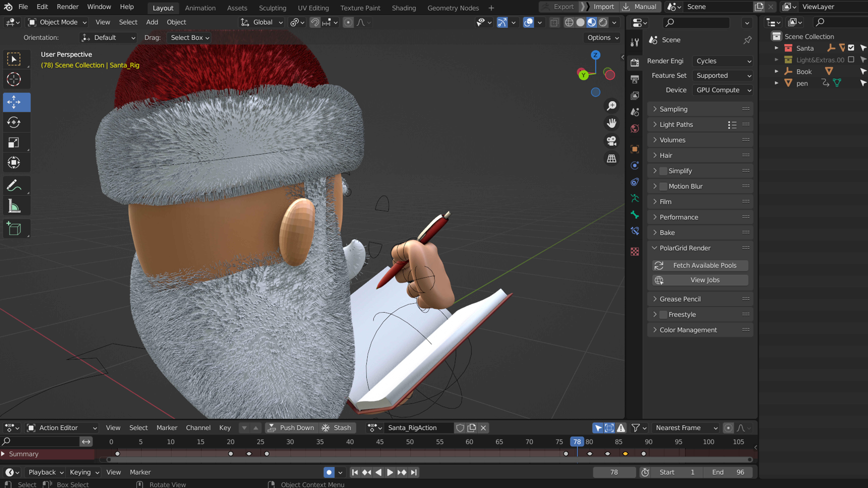
Task: Open the Device GPU Compute dropdown
Action: coord(723,90)
